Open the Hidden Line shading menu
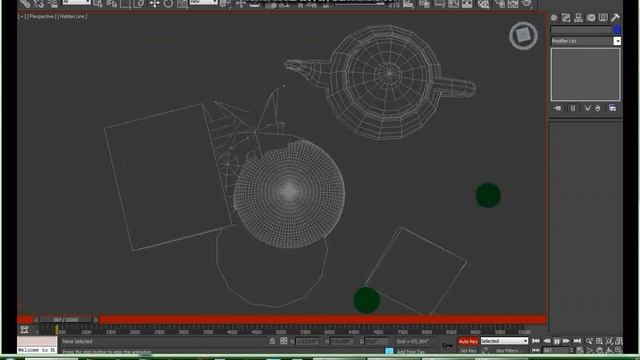The image size is (640, 360). click(72, 16)
